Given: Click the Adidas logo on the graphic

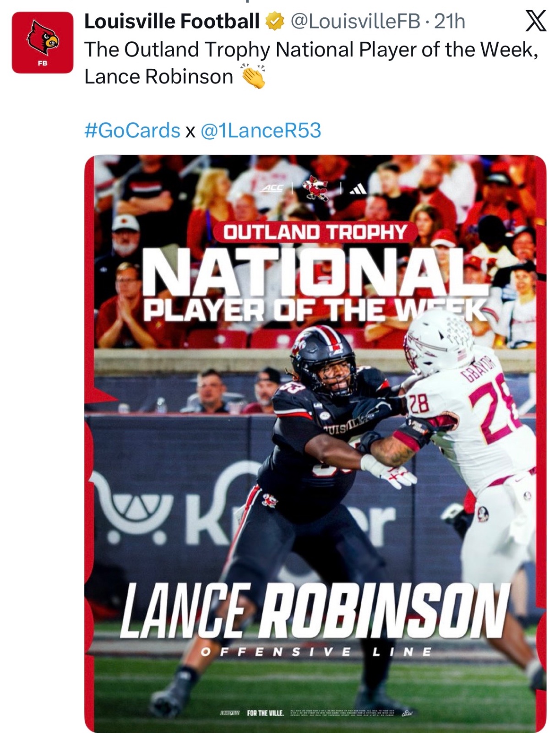Looking at the screenshot, I should pyautogui.click(x=358, y=189).
